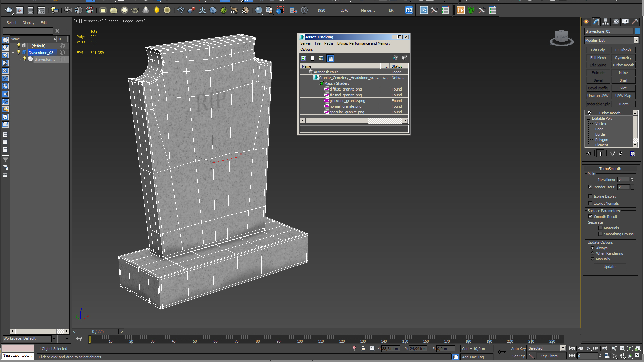Click the green grass toolbar icon
The width and height of the screenshot is (644, 362).
coord(223,10)
